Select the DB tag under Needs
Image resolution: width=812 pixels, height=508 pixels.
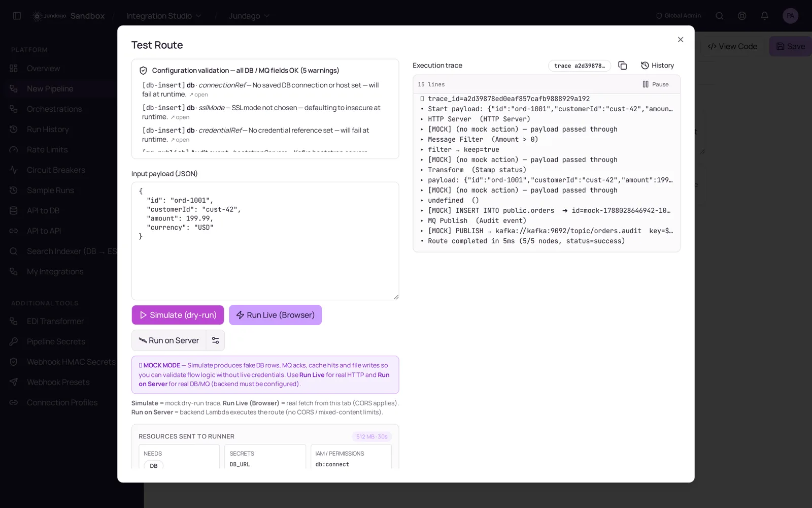pyautogui.click(x=154, y=465)
